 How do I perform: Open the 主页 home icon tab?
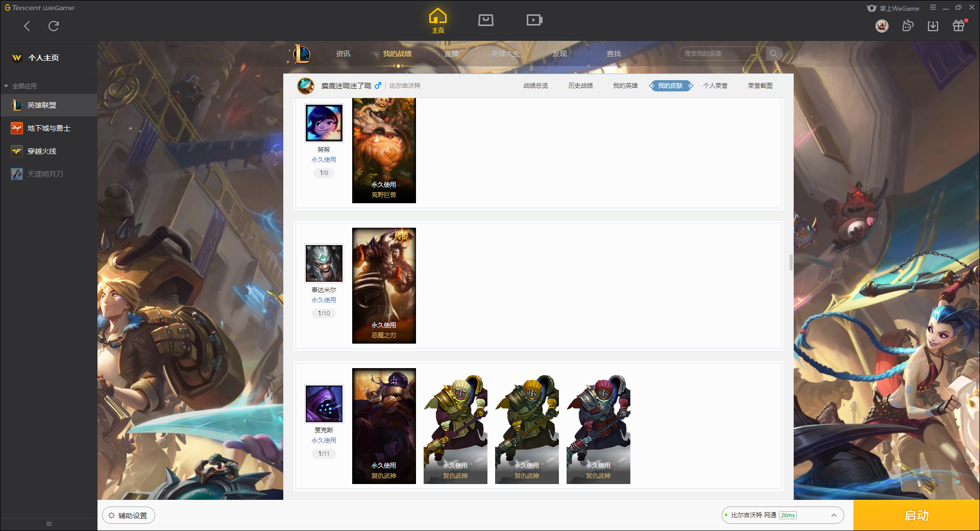[438, 20]
